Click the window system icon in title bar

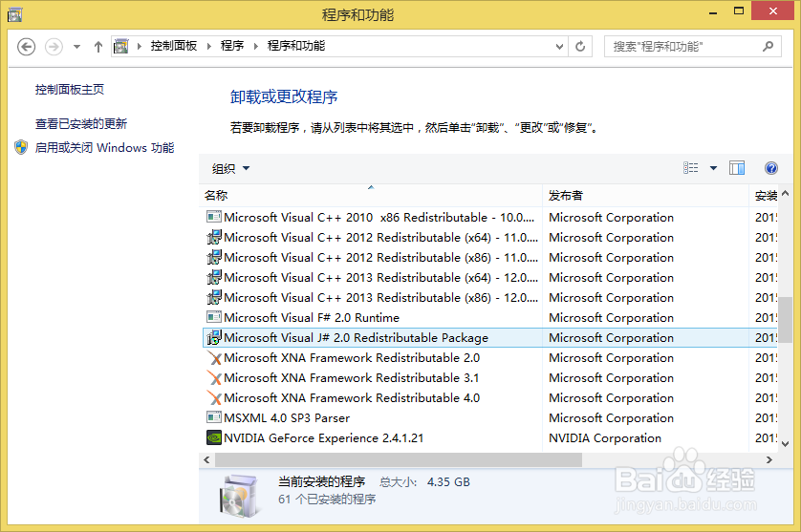(x=14, y=15)
